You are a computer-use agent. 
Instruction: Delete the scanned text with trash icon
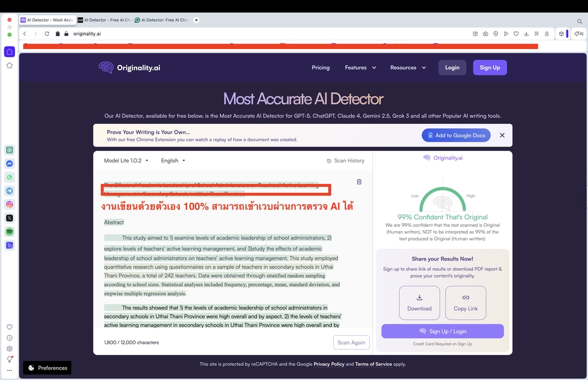pos(359,182)
